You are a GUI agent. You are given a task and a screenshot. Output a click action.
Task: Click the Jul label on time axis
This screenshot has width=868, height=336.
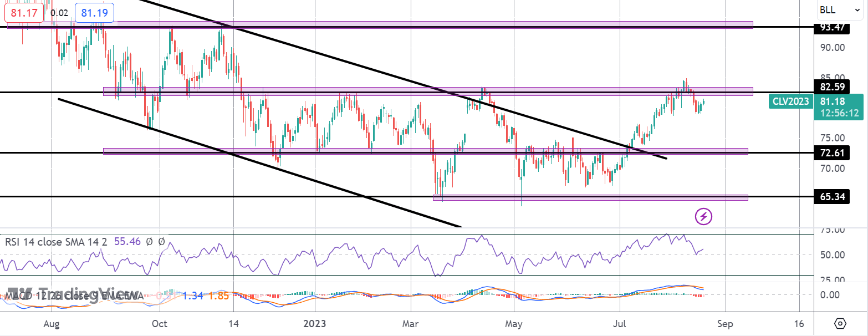(619, 323)
